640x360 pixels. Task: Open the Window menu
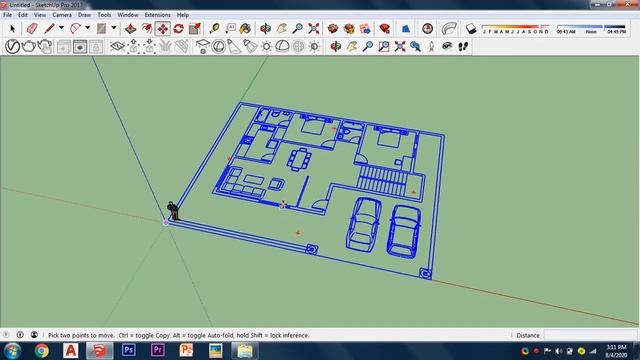[128, 15]
